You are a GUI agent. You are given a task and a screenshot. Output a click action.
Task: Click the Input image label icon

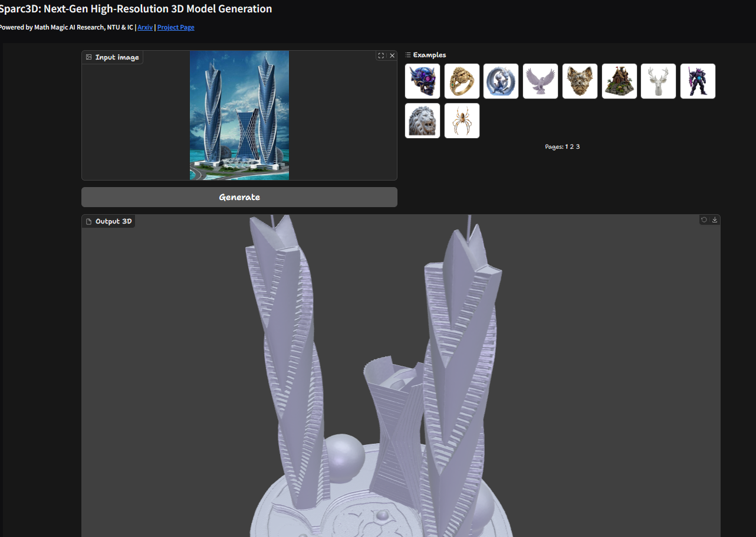(x=88, y=57)
